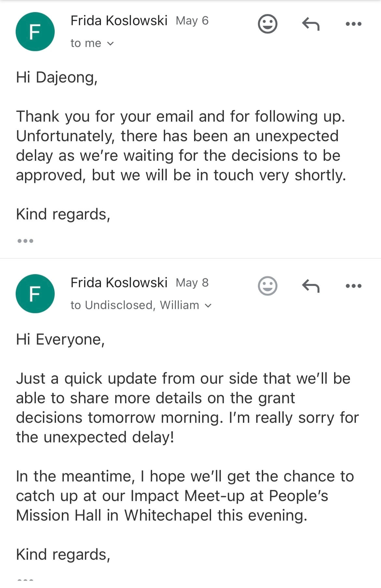Tap sender name on May 6 email
The image size is (381, 588).
pos(119,21)
